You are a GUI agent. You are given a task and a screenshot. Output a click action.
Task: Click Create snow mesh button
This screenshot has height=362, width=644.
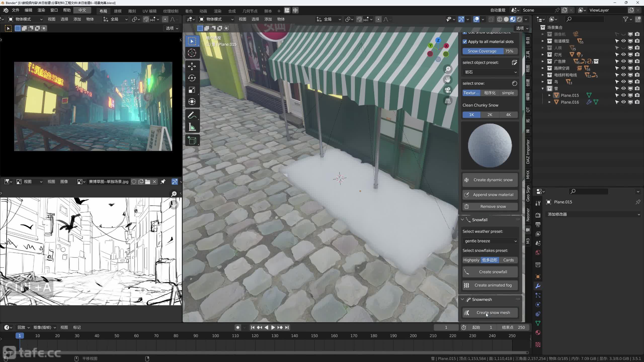pos(490,313)
